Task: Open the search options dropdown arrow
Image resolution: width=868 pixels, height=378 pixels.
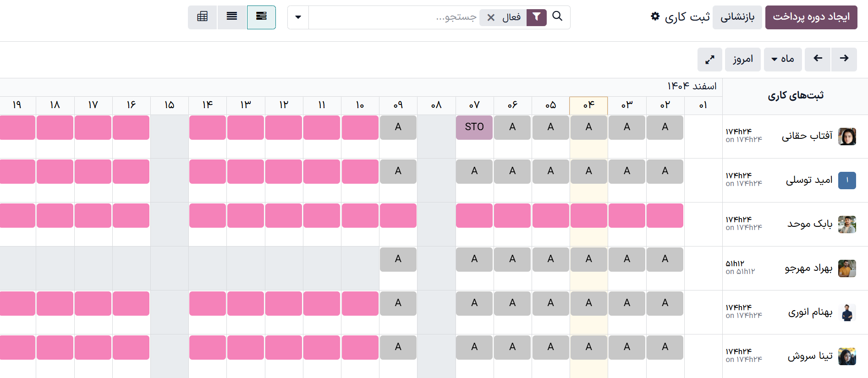Action: pyautogui.click(x=298, y=17)
